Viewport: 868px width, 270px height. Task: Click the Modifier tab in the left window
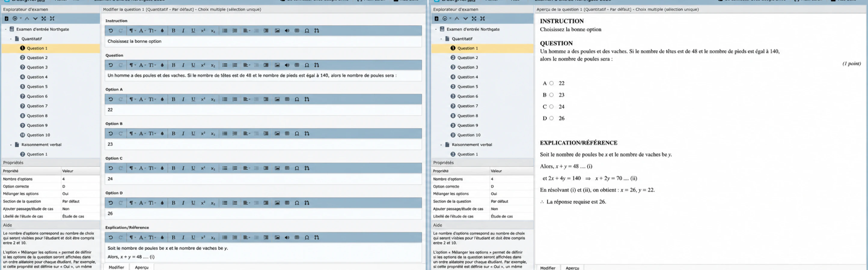point(116,267)
